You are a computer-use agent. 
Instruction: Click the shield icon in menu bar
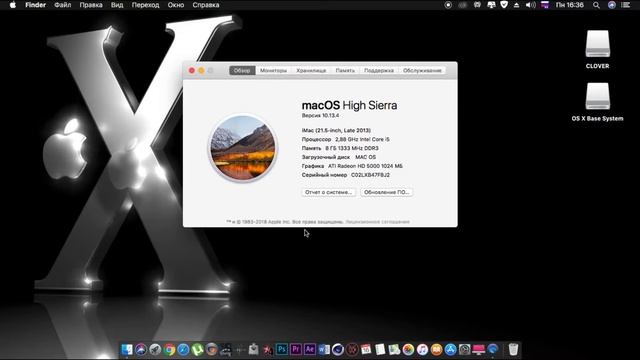tap(504, 5)
